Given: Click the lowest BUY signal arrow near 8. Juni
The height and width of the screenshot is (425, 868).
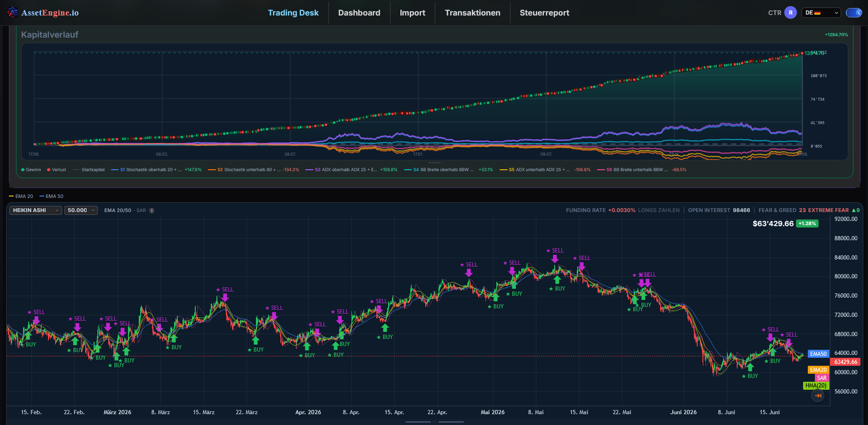Looking at the screenshot, I should 750,367.
